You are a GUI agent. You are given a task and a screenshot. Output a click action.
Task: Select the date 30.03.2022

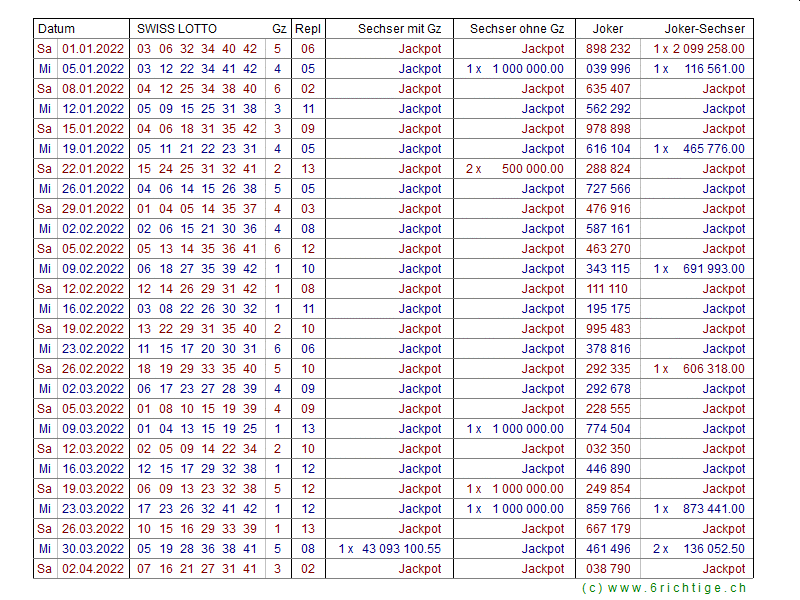click(93, 549)
